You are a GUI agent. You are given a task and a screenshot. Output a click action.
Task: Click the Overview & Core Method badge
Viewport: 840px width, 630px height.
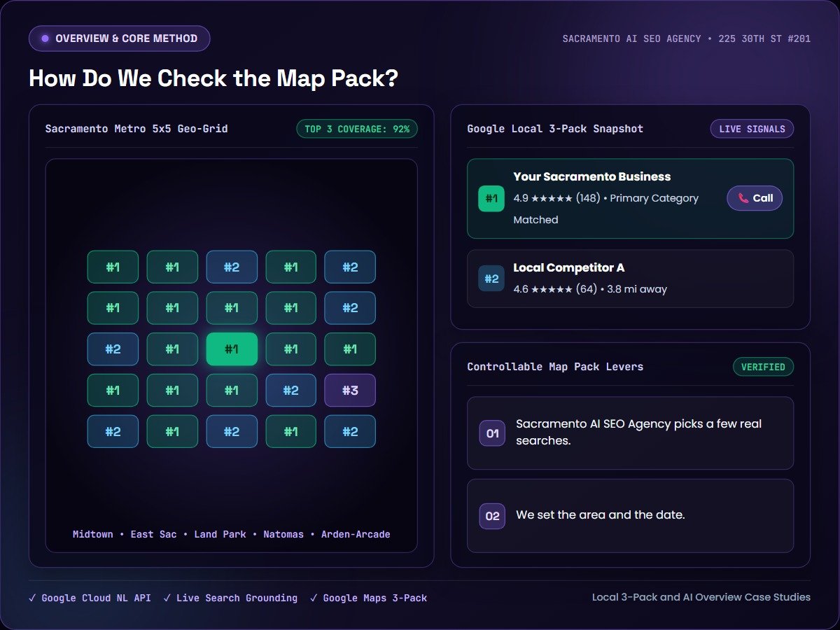click(x=119, y=38)
